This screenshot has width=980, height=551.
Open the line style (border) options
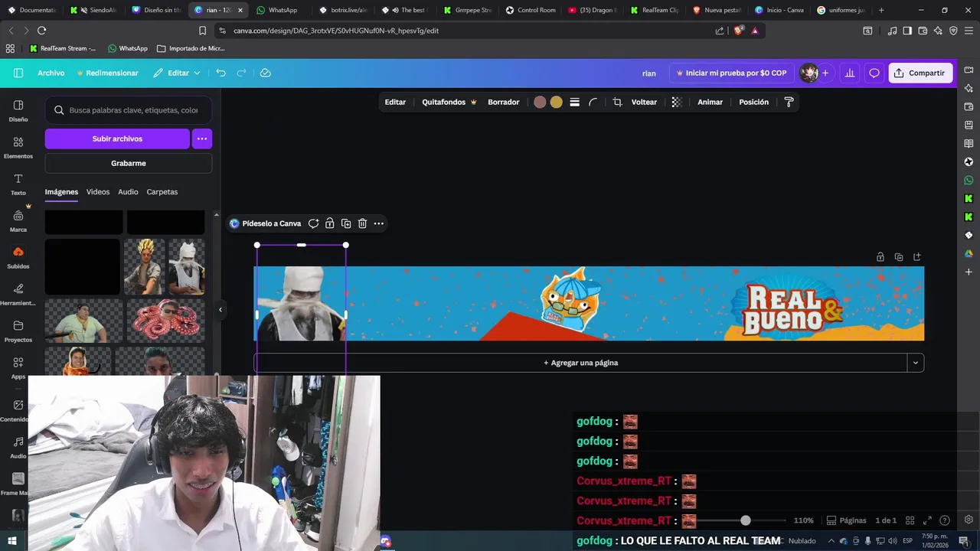coord(574,102)
